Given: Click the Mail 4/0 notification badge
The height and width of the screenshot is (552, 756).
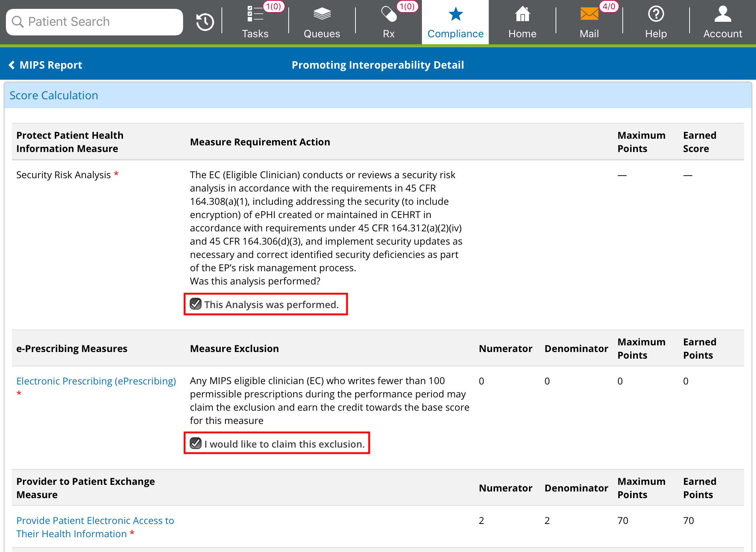Looking at the screenshot, I should [x=609, y=7].
